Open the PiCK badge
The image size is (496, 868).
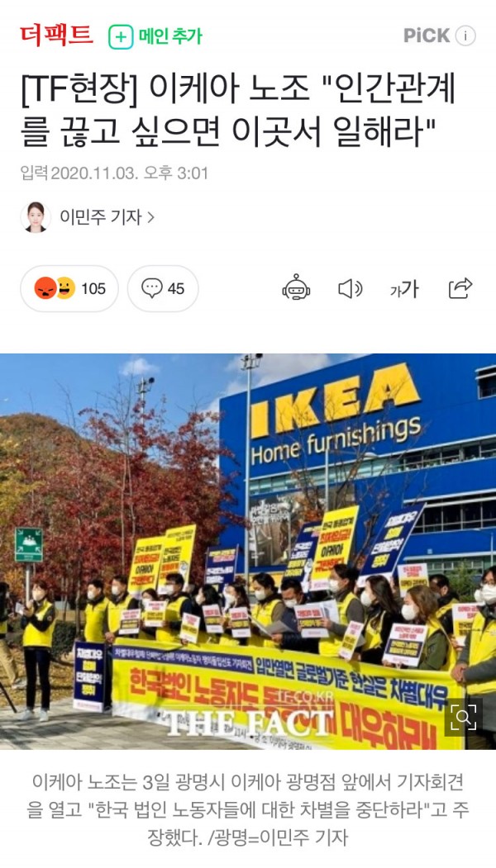pyautogui.click(x=427, y=36)
